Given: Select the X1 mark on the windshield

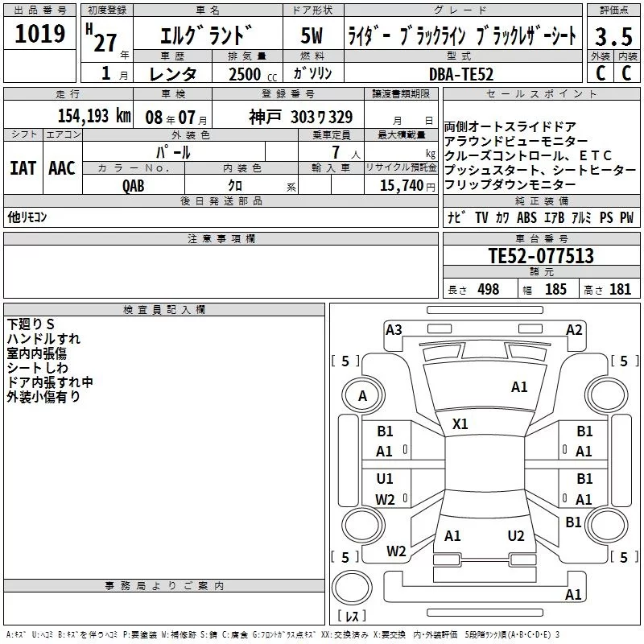Looking at the screenshot, I should [x=460, y=423].
